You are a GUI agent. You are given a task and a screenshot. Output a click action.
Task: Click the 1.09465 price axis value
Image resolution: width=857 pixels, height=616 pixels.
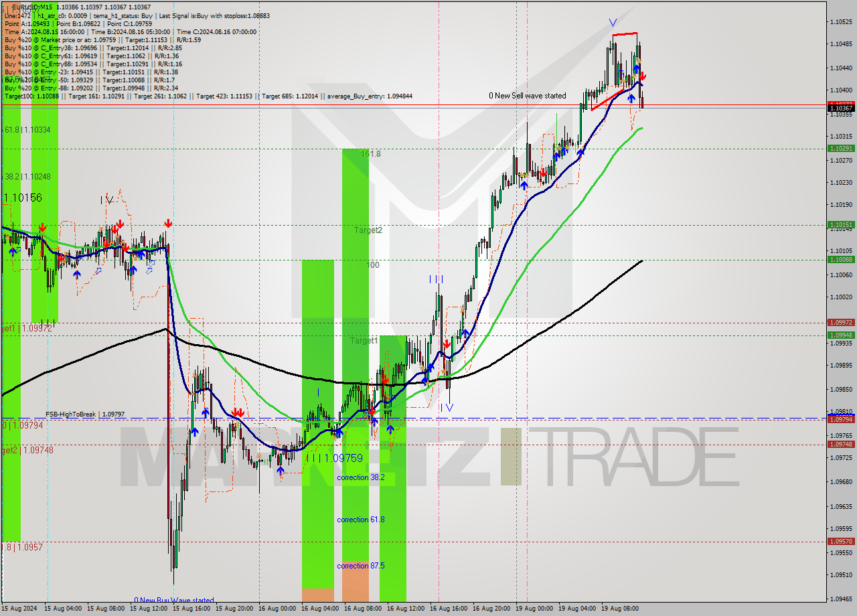841,599
